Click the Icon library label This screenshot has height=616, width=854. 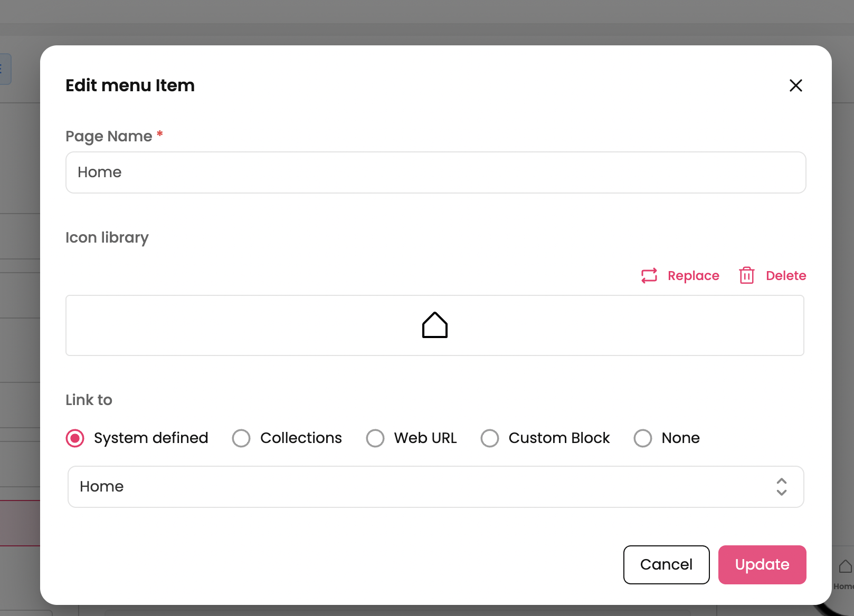(107, 237)
